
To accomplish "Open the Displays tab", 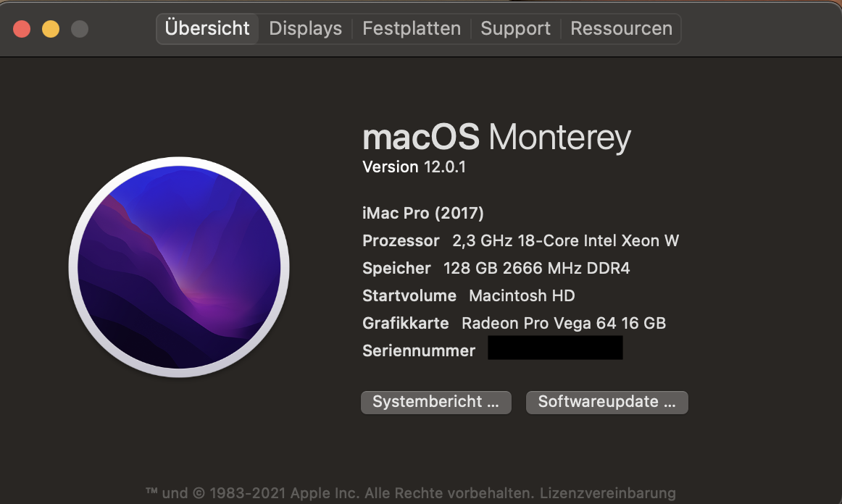I will point(305,29).
